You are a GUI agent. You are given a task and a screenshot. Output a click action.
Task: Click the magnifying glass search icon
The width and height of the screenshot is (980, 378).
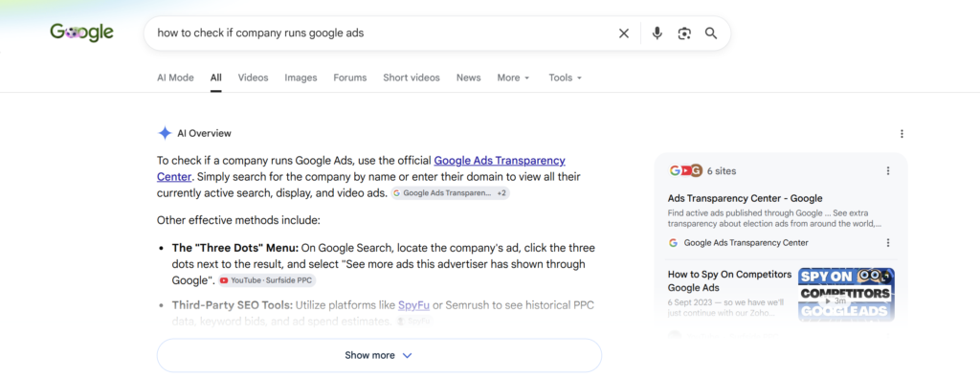(711, 33)
